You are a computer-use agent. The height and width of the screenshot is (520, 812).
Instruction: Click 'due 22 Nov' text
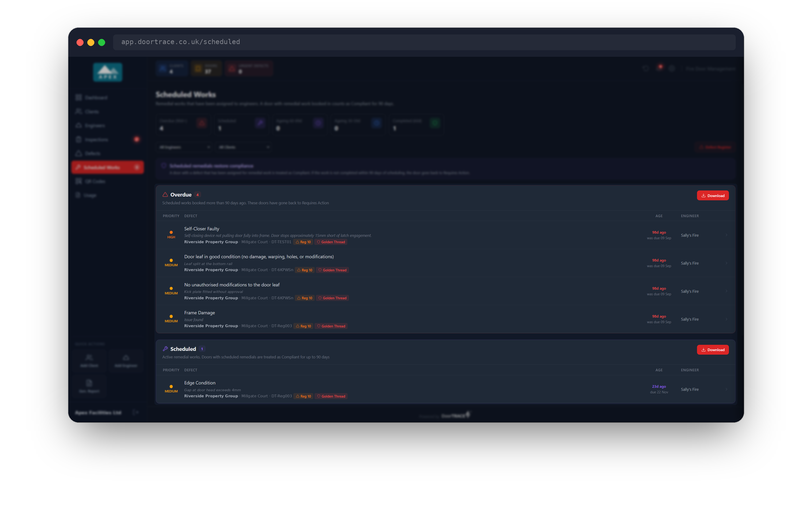[x=659, y=392]
